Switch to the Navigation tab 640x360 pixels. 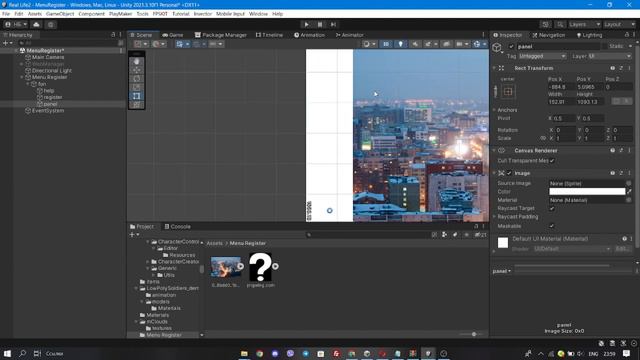click(x=549, y=35)
